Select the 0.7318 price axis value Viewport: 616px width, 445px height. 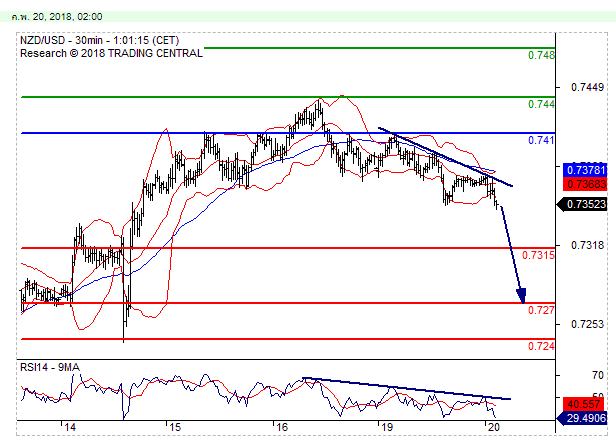coord(587,245)
